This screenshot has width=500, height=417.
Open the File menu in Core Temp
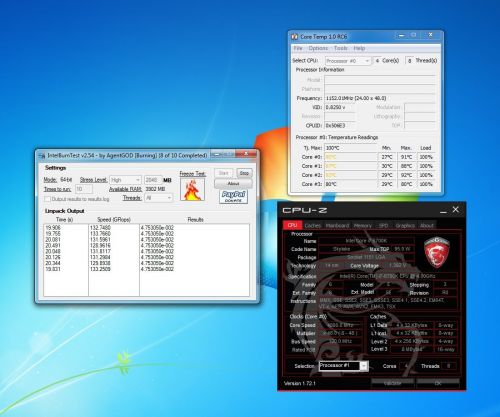tap(298, 48)
